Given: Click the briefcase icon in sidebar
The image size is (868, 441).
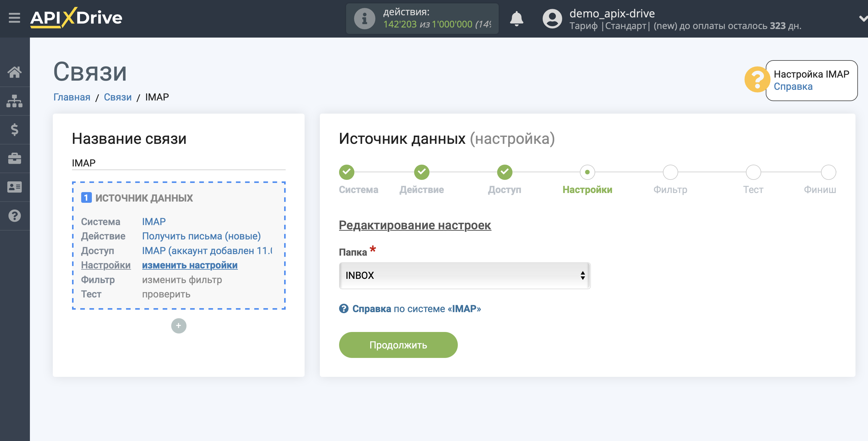Looking at the screenshot, I should click(15, 158).
